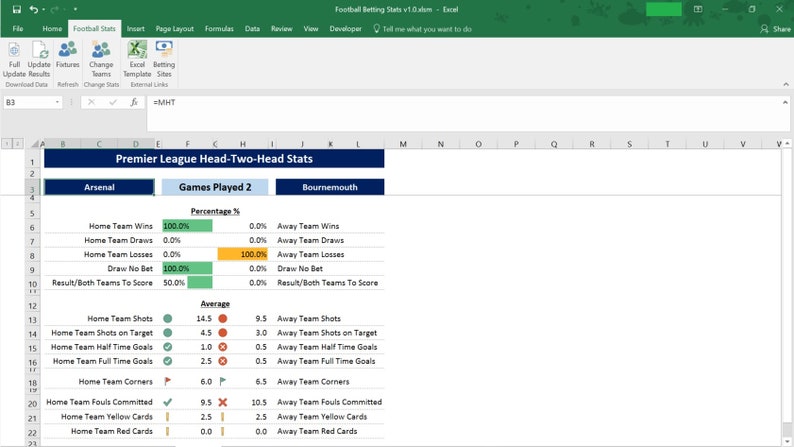Click outline level 1 button
This screenshot has width=794, height=447.
point(7,144)
